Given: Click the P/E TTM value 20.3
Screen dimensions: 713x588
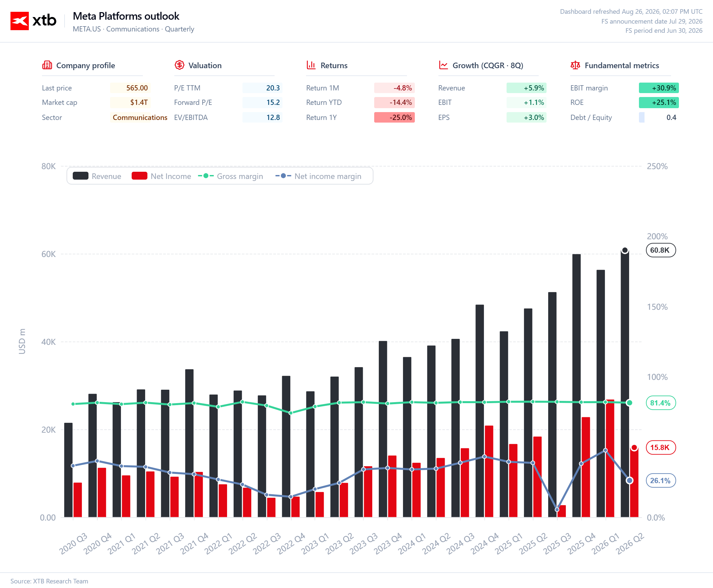Looking at the screenshot, I should pyautogui.click(x=262, y=88).
